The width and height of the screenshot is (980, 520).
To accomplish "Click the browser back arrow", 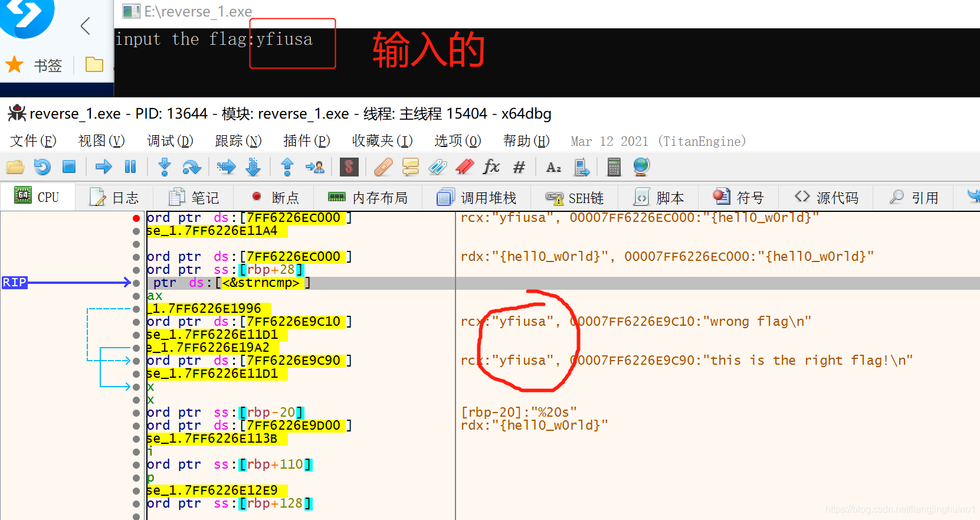I will (x=86, y=26).
